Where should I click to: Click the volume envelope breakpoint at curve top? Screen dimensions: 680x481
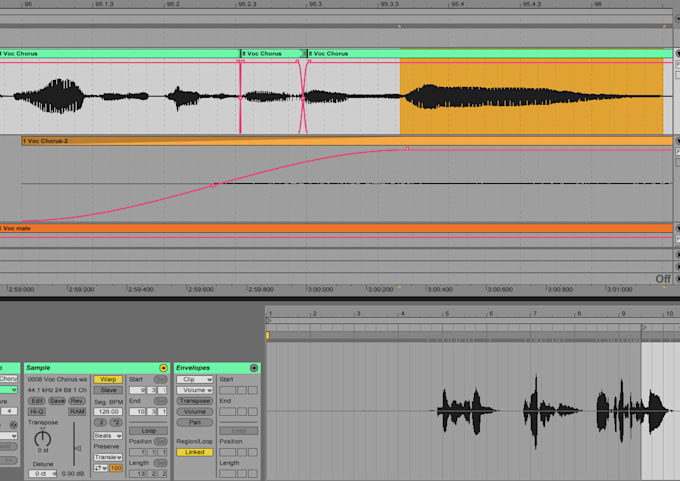point(407,149)
